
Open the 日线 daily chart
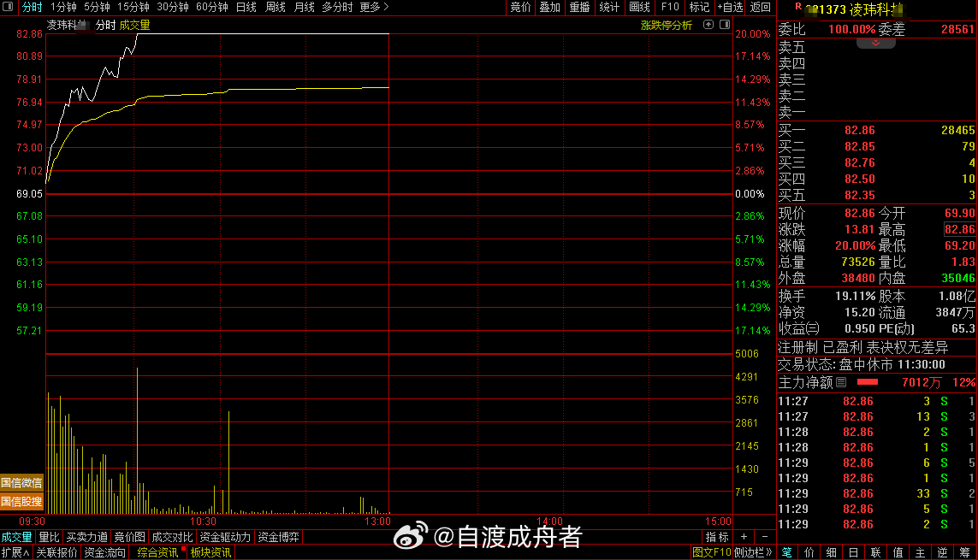pos(246,7)
